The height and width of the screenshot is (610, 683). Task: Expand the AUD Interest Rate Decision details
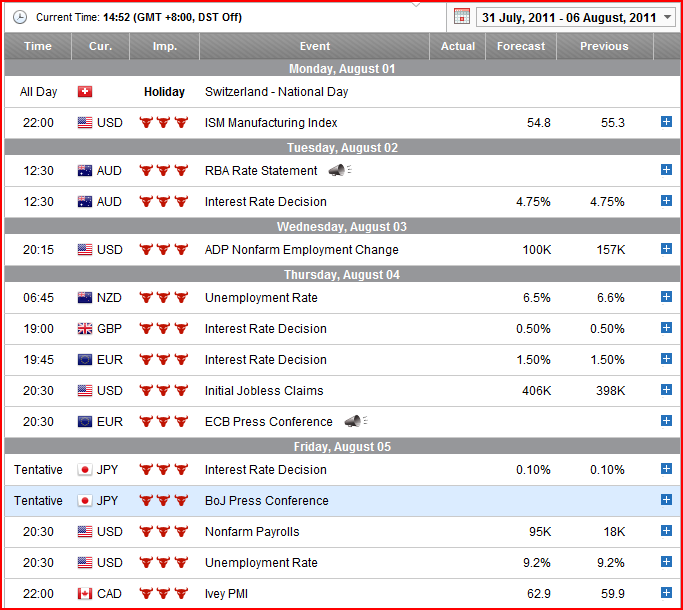pos(666,200)
